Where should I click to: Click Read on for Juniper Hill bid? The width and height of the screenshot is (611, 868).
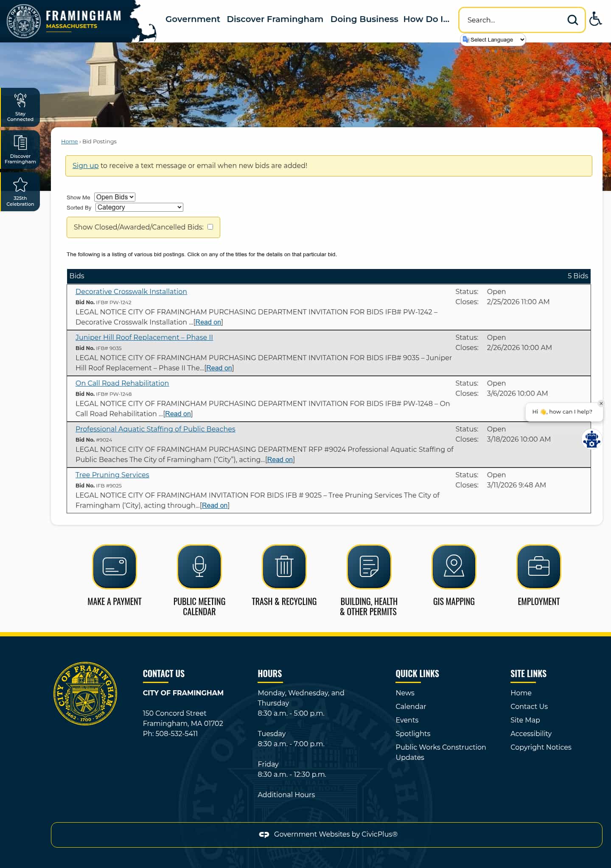pos(219,368)
